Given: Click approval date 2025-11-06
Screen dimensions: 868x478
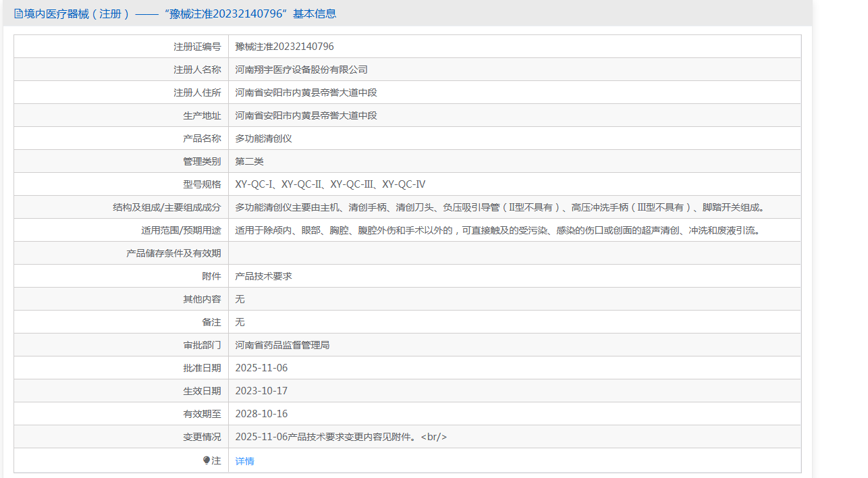Looking at the screenshot, I should pyautogui.click(x=261, y=368).
